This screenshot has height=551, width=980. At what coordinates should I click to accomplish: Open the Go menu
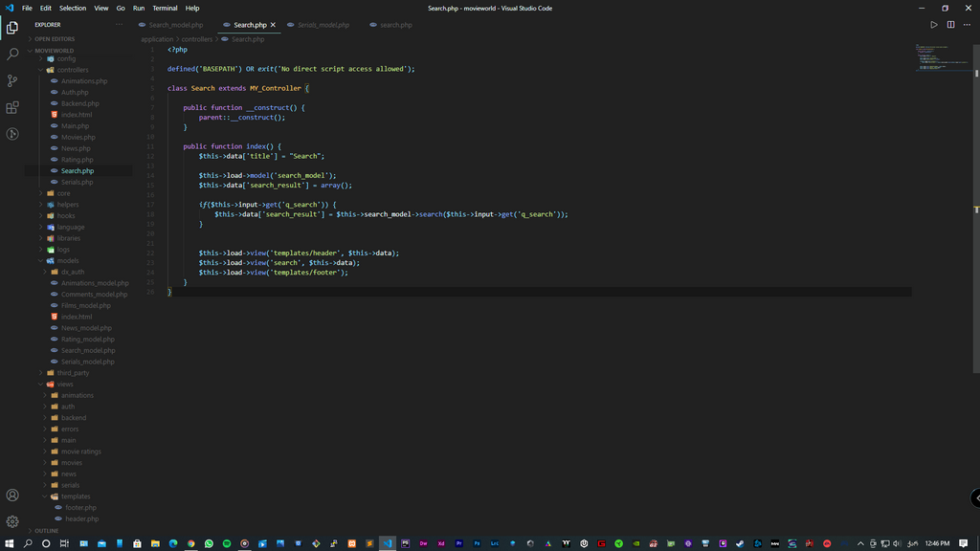(121, 8)
